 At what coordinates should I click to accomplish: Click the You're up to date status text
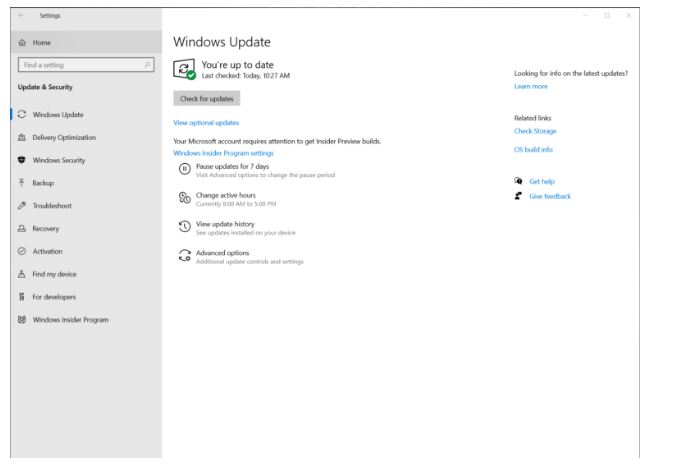pos(237,65)
